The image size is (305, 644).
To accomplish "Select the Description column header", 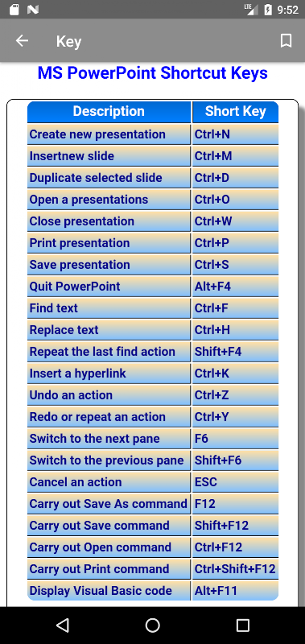I will point(109,112).
